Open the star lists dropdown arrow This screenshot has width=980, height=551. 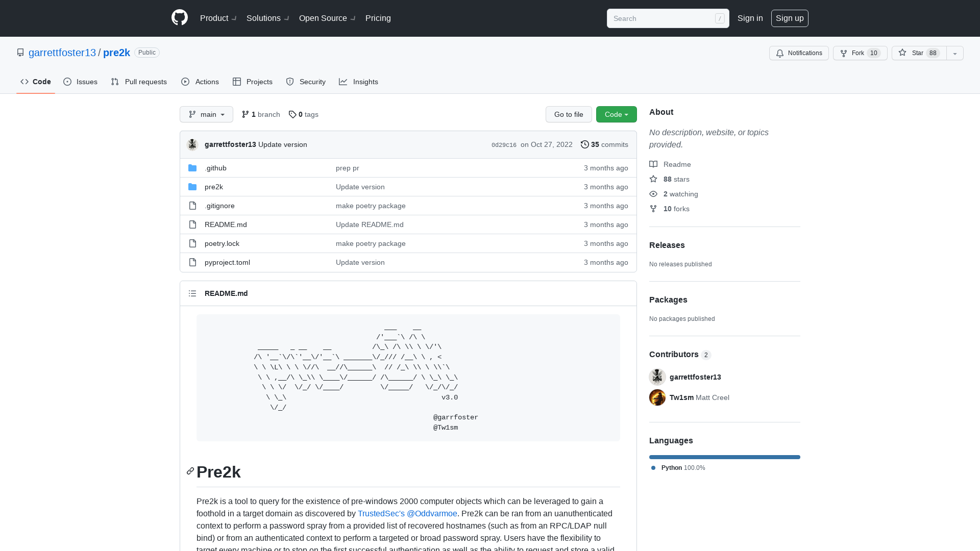(955, 53)
